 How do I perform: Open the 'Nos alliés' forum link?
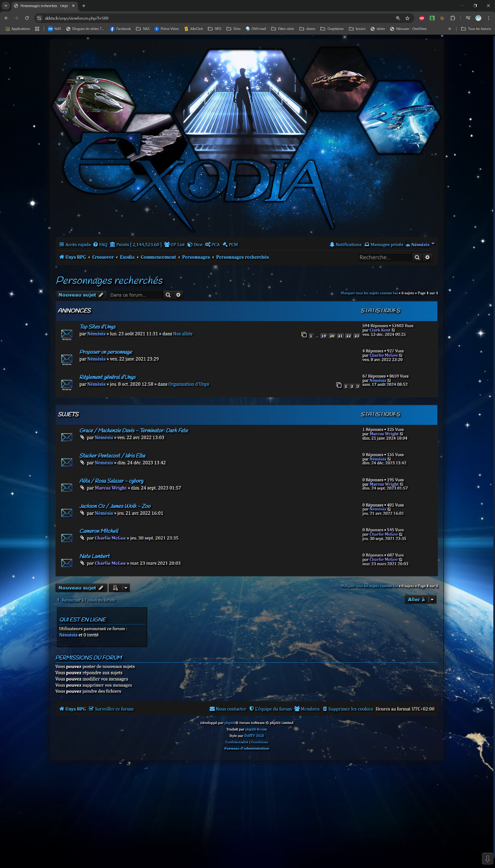point(183,334)
